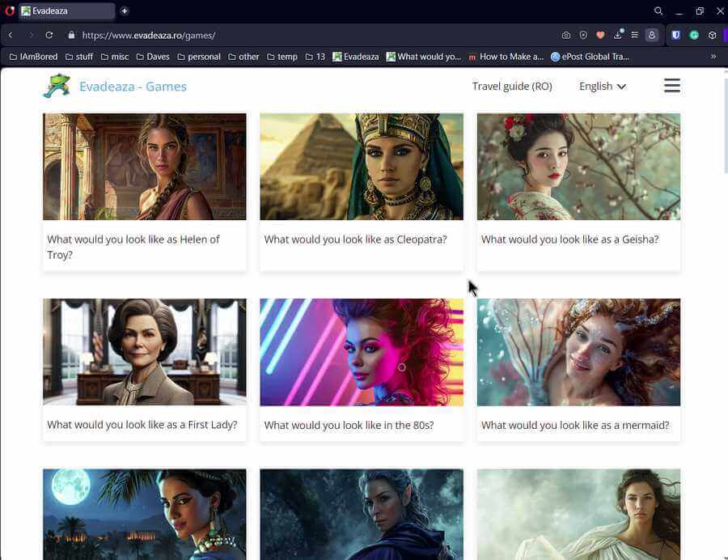The image size is (728, 560).
Task: Go back with the browser back arrow
Action: 11,36
